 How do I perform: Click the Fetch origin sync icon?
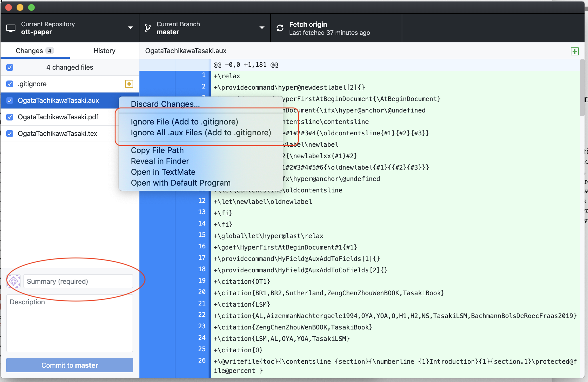[x=280, y=28]
